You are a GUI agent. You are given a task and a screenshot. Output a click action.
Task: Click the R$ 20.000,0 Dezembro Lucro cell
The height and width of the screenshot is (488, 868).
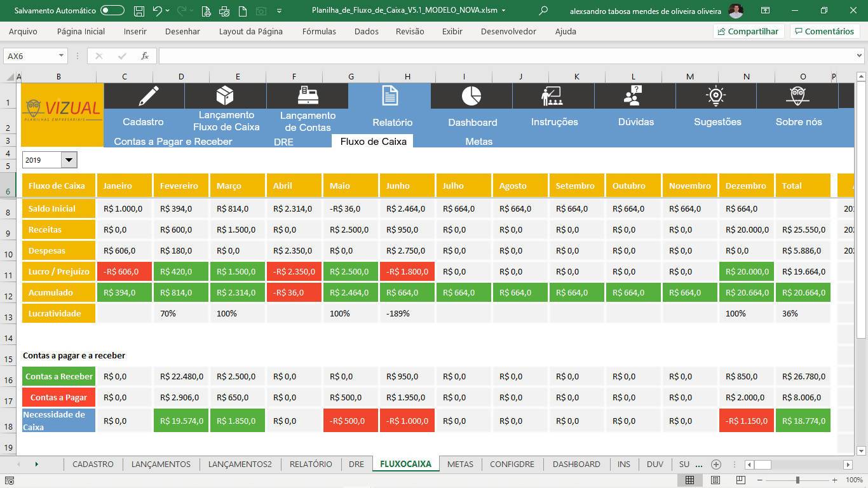(x=747, y=271)
